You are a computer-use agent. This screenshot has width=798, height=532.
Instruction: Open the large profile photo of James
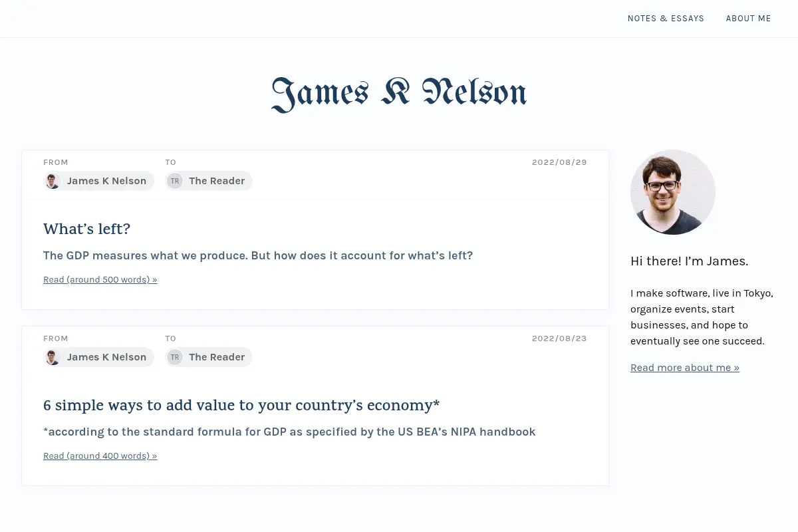(673, 192)
